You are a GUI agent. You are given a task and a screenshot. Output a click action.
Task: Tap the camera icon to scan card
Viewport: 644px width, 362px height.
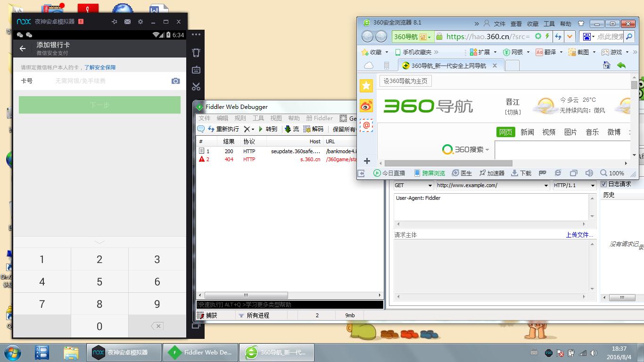(175, 81)
